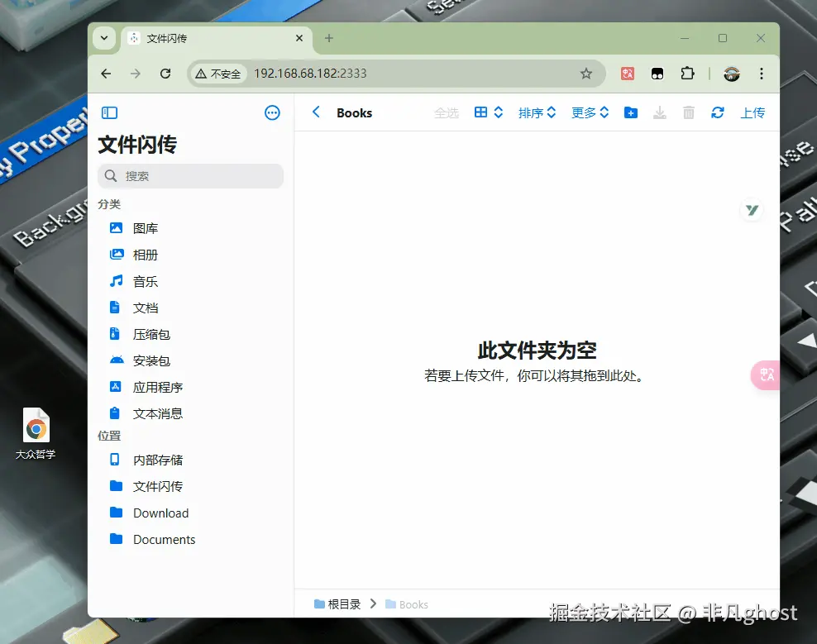
Task: Click the browser back arrow
Action: pyautogui.click(x=107, y=74)
